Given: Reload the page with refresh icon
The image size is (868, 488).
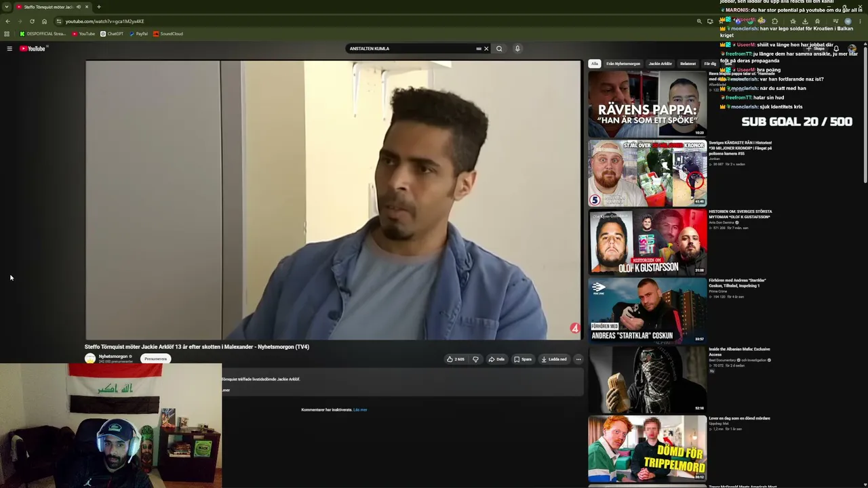Looking at the screenshot, I should pyautogui.click(x=32, y=21).
